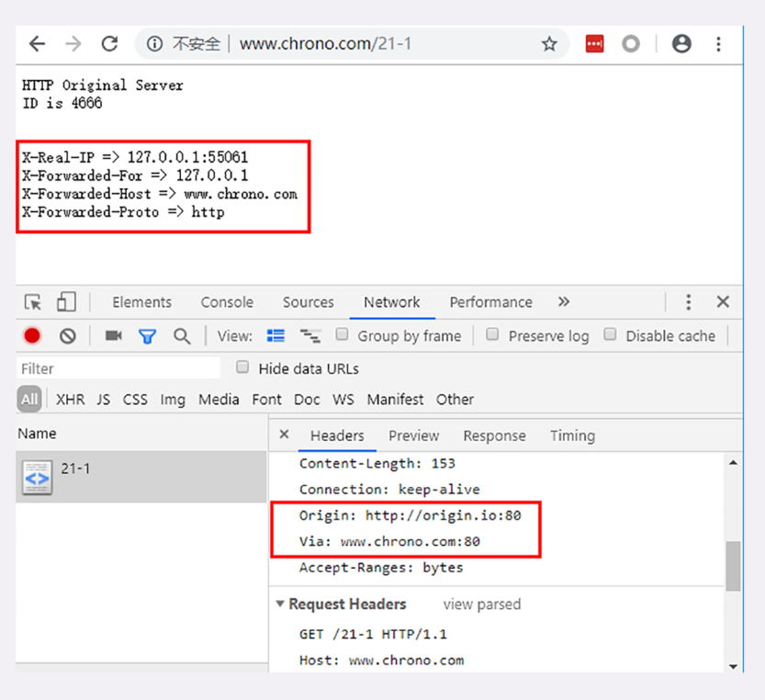765x700 pixels.
Task: Click the headers pane scrollbar thumb
Action: click(x=733, y=566)
